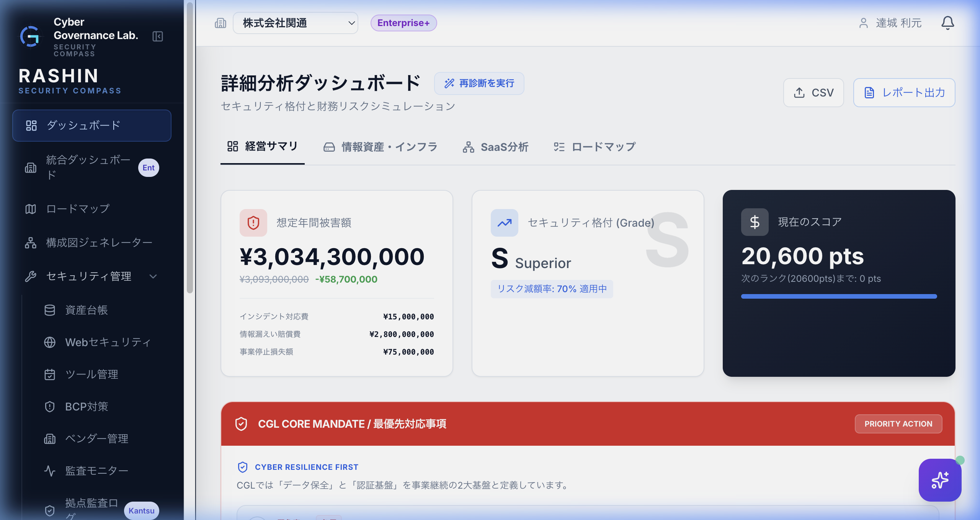Click the -¥58,700,000 reduction value
Image resolution: width=980 pixels, height=520 pixels.
coord(346,280)
